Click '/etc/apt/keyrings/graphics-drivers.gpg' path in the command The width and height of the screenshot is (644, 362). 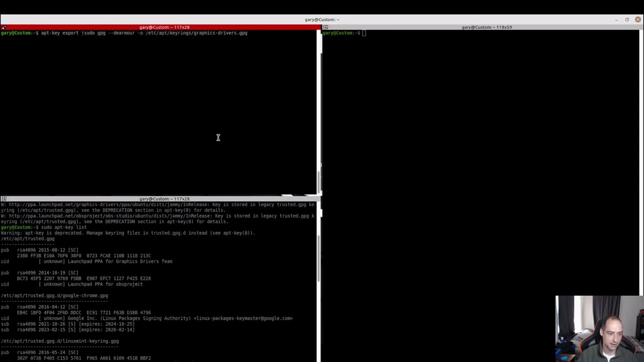pos(196,33)
